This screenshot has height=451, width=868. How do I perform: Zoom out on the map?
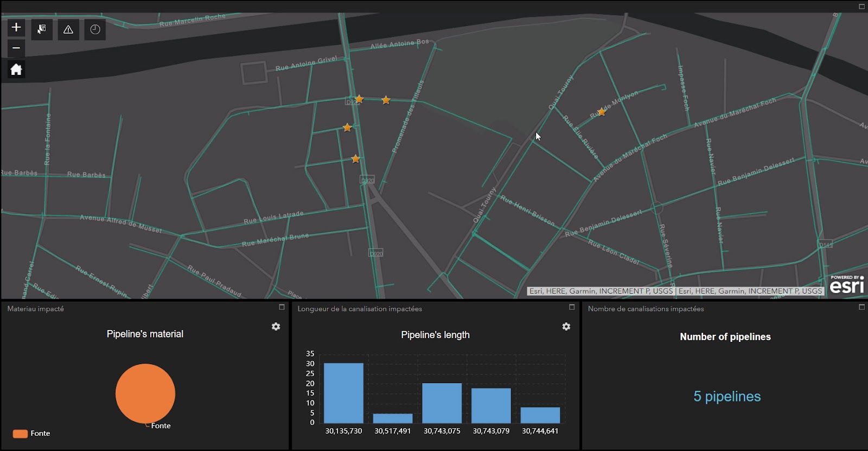[16, 48]
